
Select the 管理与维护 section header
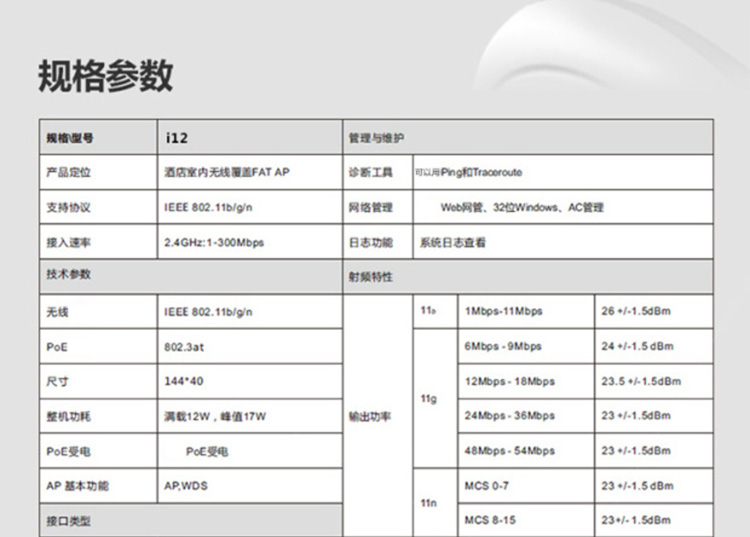[375, 137]
